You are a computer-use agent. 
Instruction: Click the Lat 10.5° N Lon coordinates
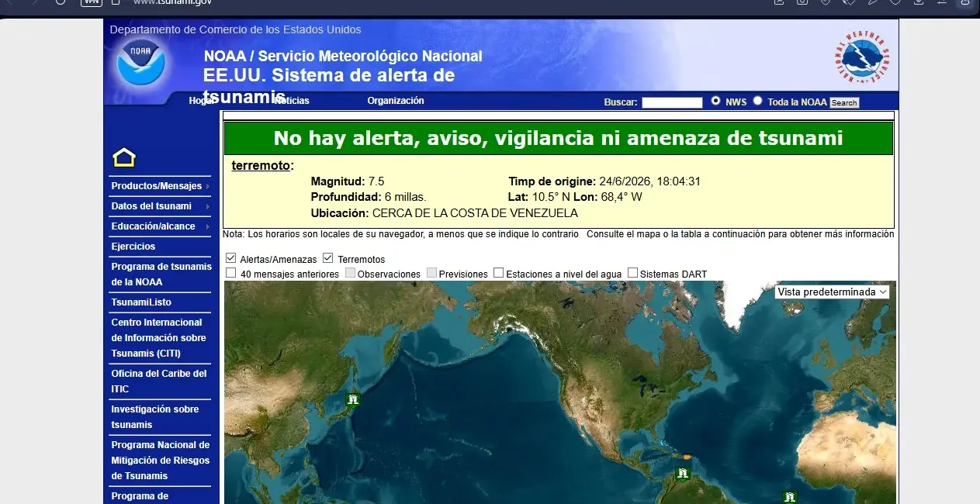click(575, 197)
